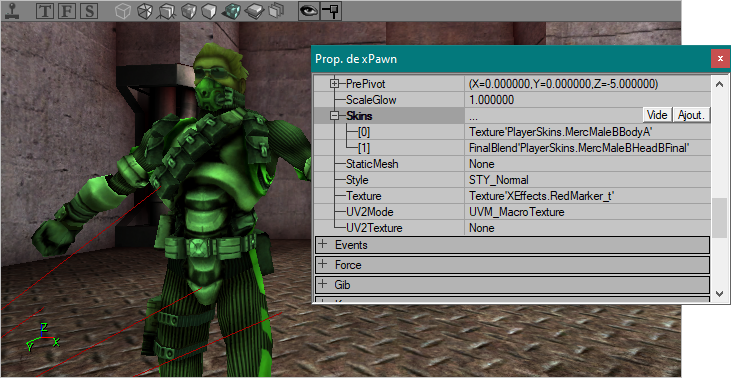
Task: Expand the Force category
Action: coord(323,264)
